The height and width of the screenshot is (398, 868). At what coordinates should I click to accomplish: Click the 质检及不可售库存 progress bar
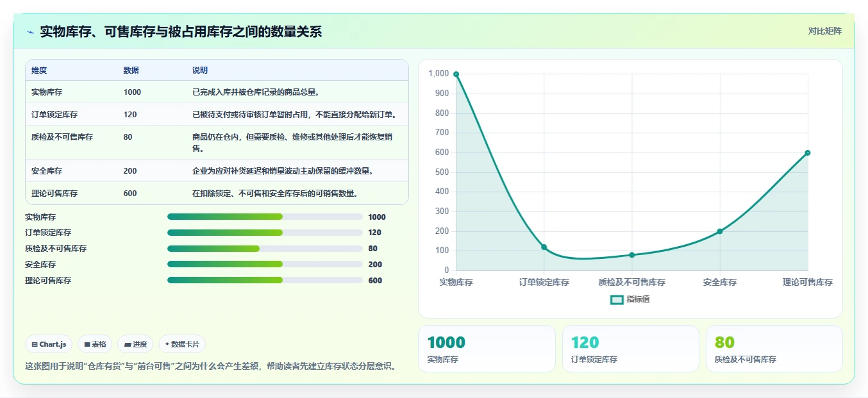265,249
